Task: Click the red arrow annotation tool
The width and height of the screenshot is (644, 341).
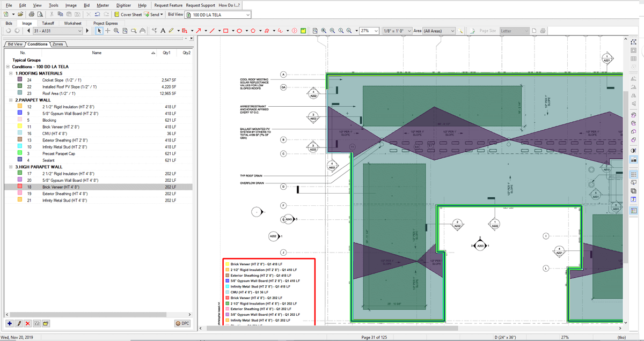Action: pyautogui.click(x=199, y=31)
